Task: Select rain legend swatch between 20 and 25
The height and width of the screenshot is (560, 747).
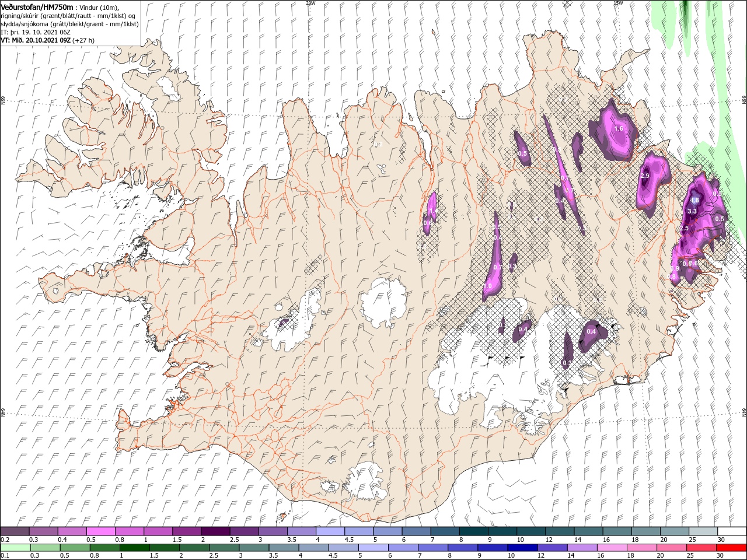Action: click(672, 548)
